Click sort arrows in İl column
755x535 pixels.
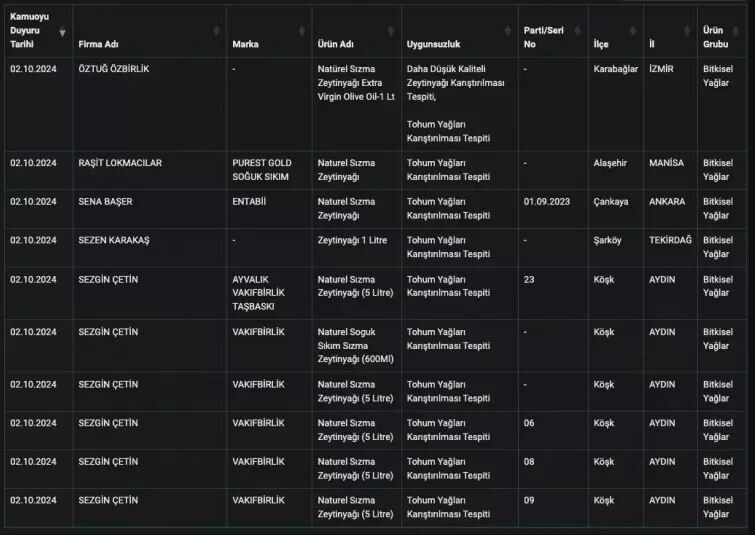tap(689, 31)
